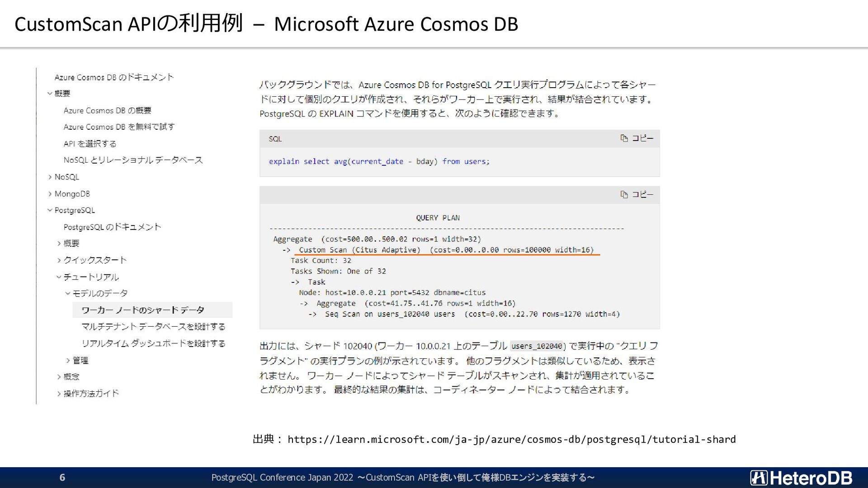
Task: Open Azure Cosmos DB の概要 page
Action: 107,111
